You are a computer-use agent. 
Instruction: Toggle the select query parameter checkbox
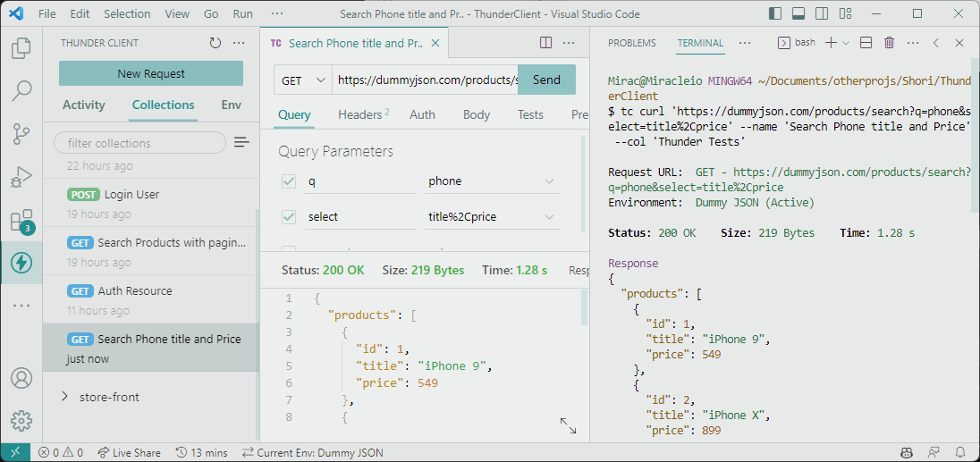pyautogui.click(x=289, y=217)
